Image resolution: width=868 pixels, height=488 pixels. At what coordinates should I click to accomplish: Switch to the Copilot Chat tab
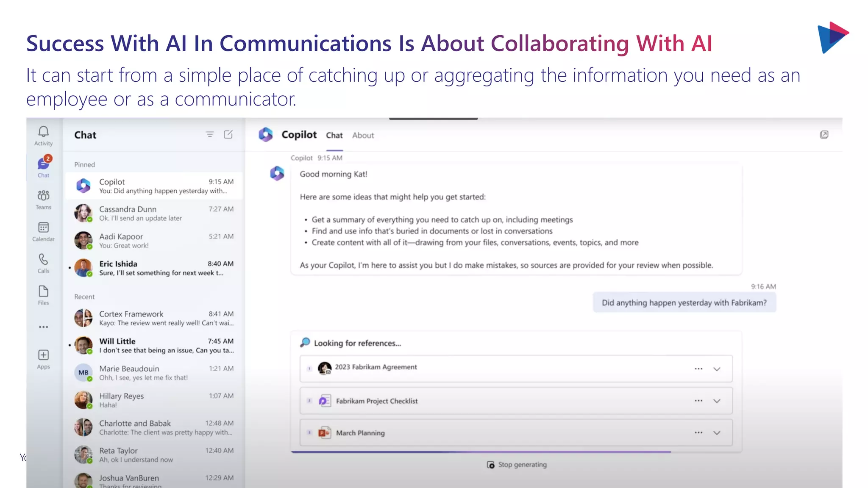pos(334,136)
